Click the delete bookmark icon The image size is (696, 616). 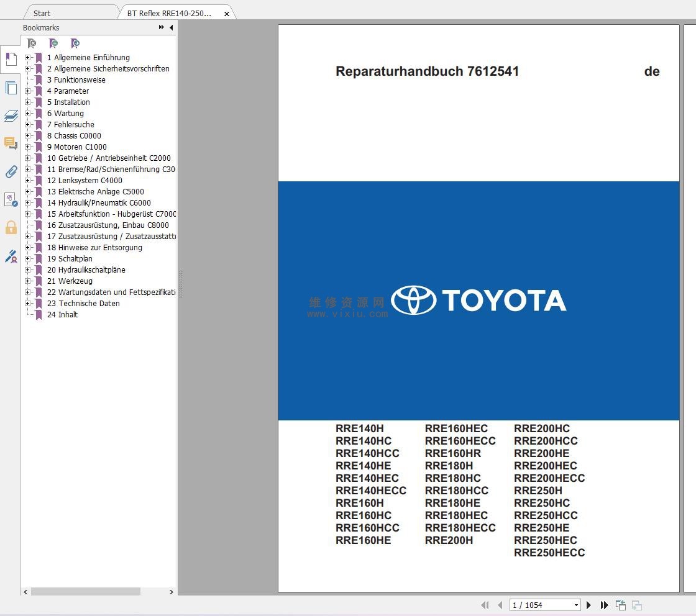point(32,43)
